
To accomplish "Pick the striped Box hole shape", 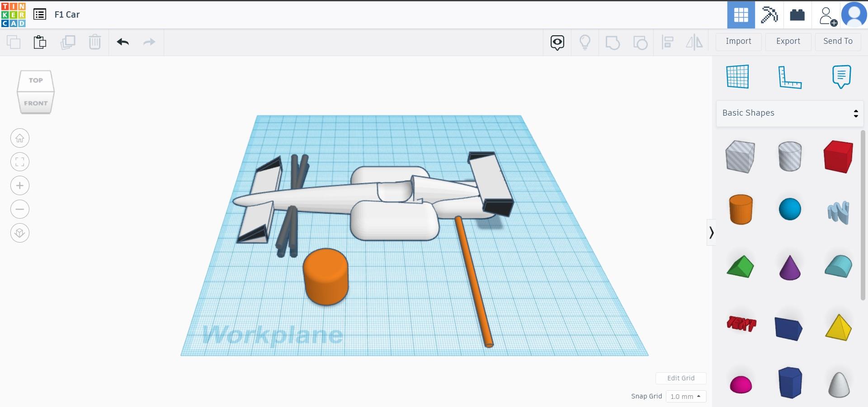I will 740,156.
